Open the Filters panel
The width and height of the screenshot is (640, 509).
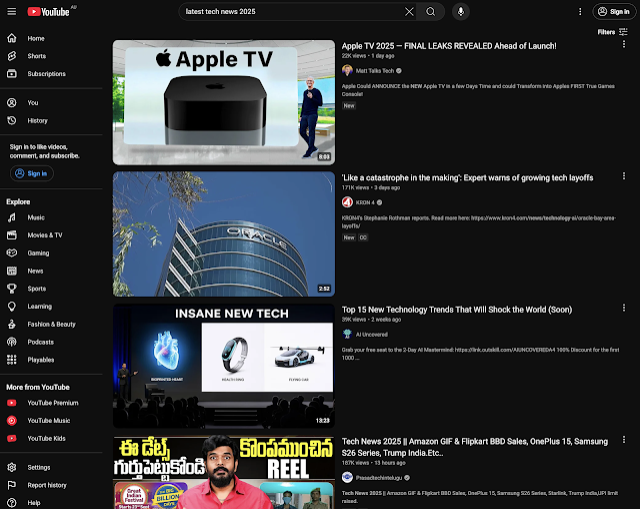point(611,32)
